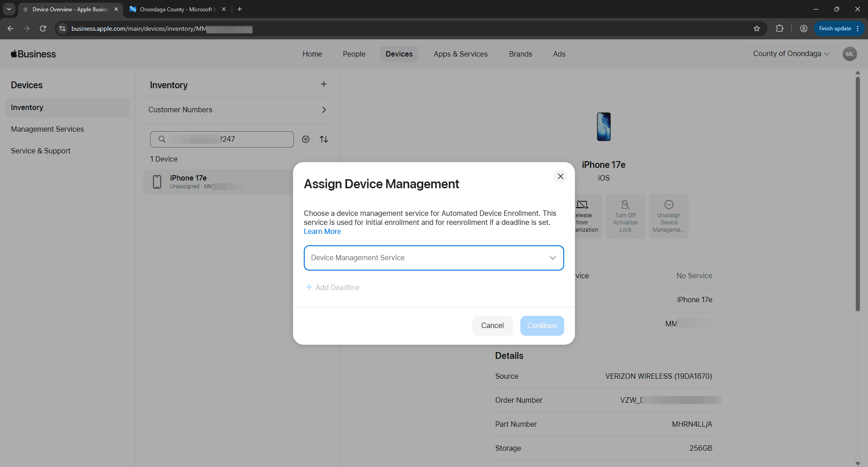Open Inventory in the Devices sidebar
Screen dimensions: 868x467
pos(67,108)
